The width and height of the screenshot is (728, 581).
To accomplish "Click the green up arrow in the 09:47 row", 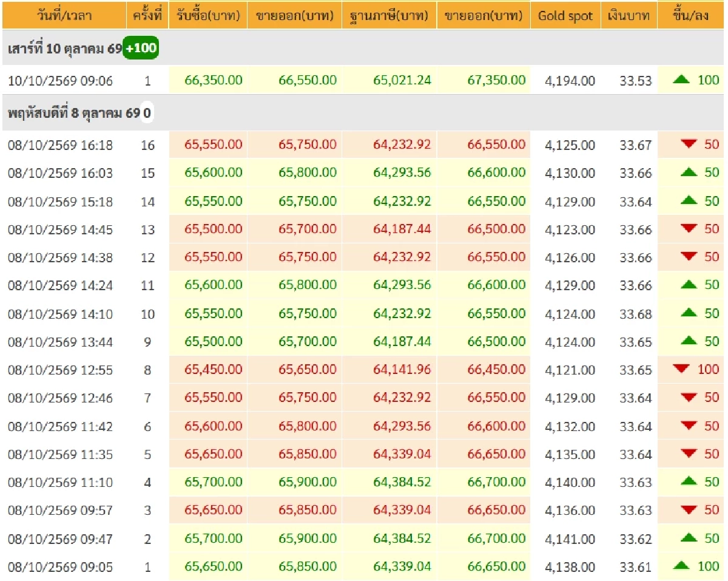I will (689, 538).
